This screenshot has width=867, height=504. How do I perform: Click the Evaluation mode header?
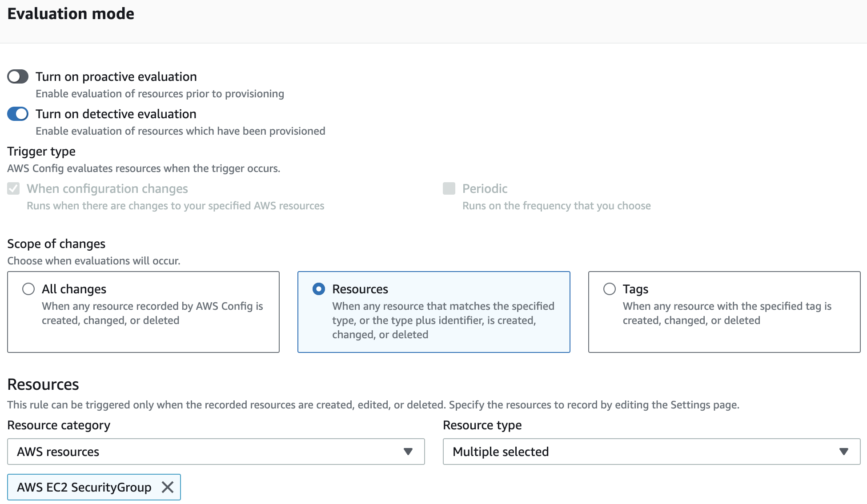70,14
